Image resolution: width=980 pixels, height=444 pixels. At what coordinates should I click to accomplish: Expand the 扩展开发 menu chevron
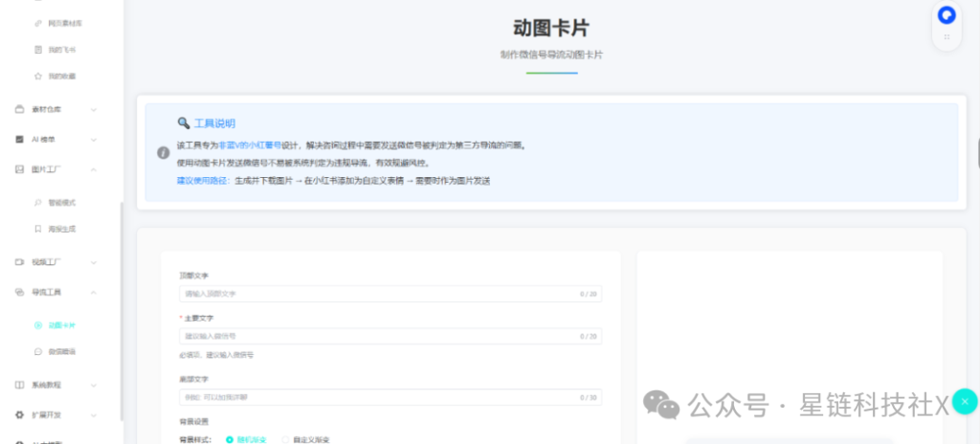coord(94,414)
